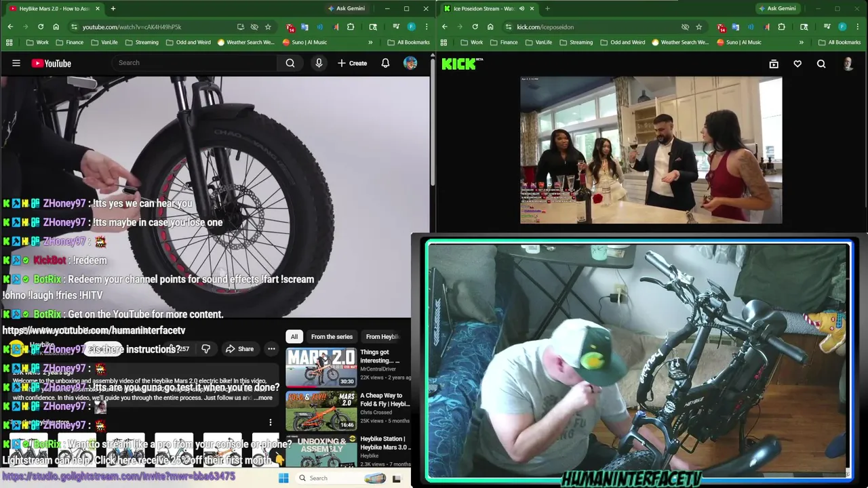Viewport: 868px width, 488px height.
Task: Select the Ice Poseidon Stream tab
Action: pyautogui.click(x=488, y=8)
